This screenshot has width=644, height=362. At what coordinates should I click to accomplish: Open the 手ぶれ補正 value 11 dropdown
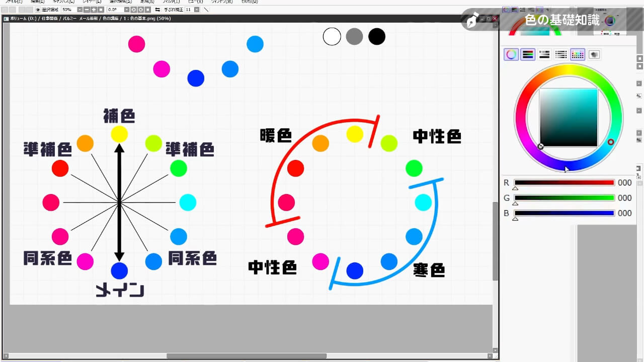[196, 9]
